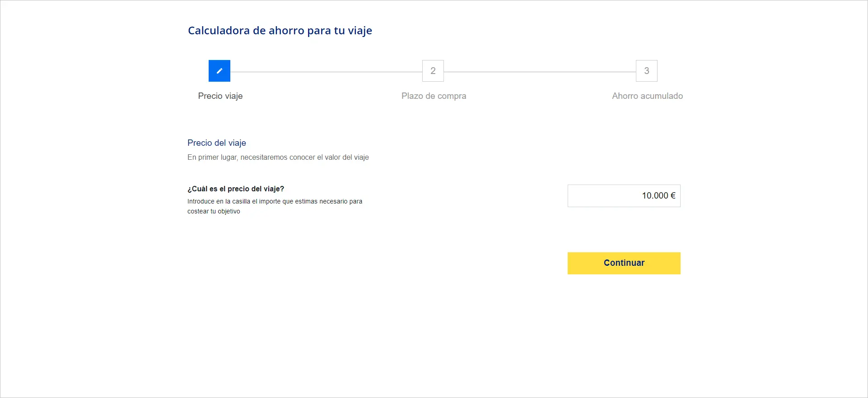The width and height of the screenshot is (868, 398).
Task: Click the '¿Cuál es el precio del viaje?' question
Action: (x=236, y=189)
